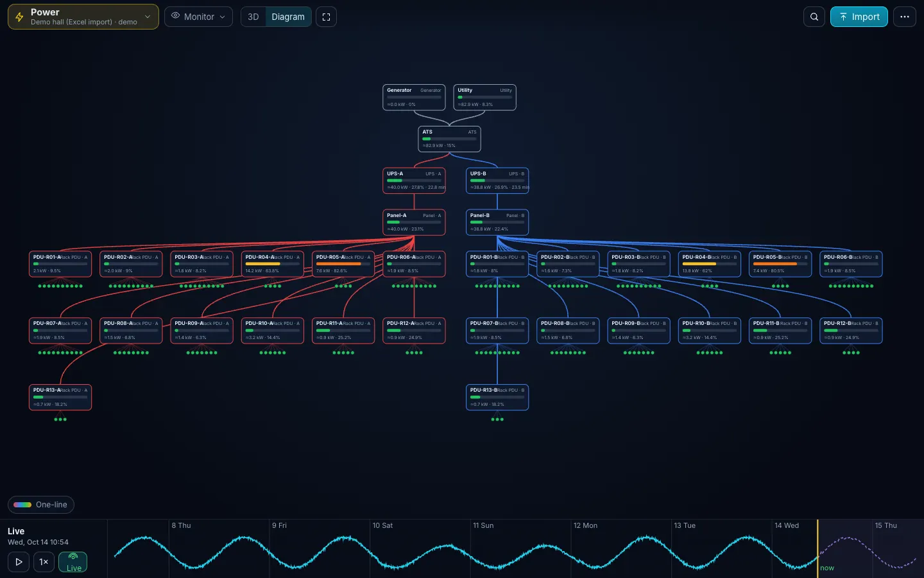
Task: Select the Panel-A node
Action: 414,222
